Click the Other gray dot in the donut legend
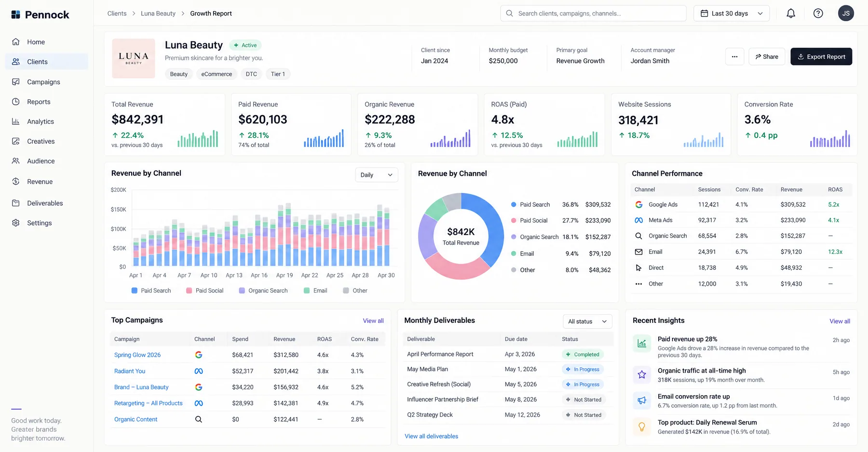This screenshot has height=452, width=868. pyautogui.click(x=514, y=270)
